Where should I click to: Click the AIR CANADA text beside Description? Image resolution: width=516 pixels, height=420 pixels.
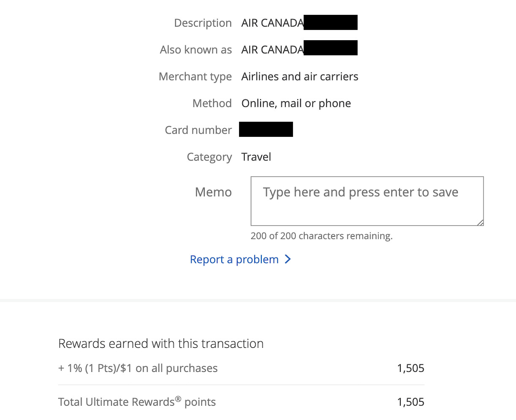click(272, 23)
